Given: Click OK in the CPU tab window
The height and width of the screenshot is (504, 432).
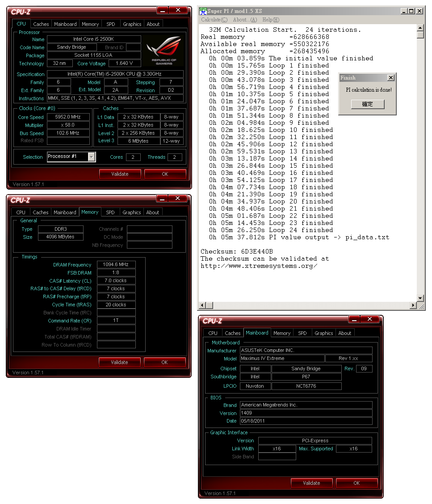Looking at the screenshot, I should click(165, 174).
